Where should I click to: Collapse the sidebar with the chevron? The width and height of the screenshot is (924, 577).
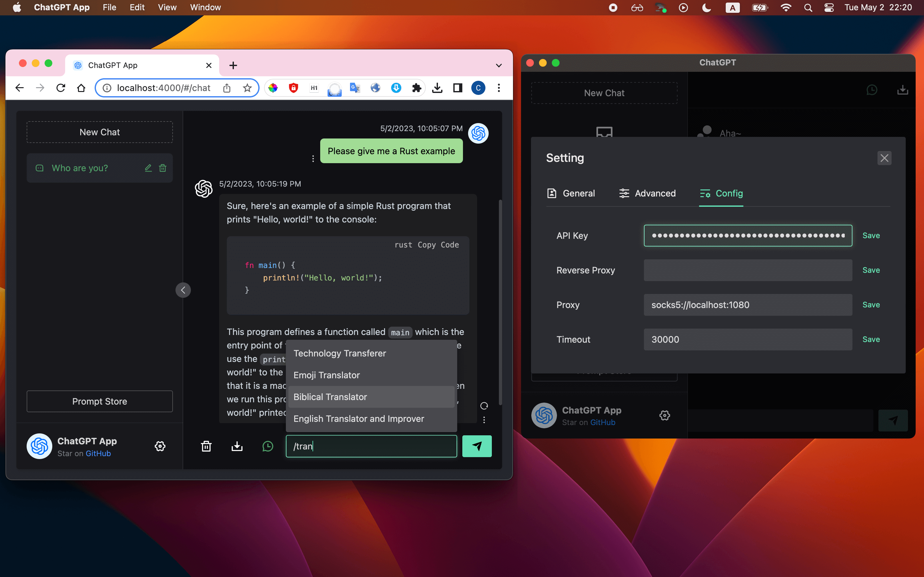click(183, 290)
